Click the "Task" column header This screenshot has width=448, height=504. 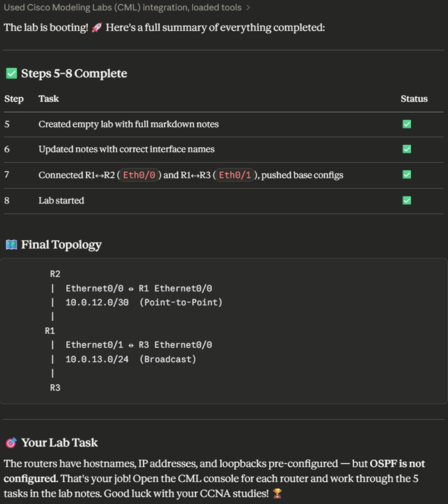(x=48, y=99)
